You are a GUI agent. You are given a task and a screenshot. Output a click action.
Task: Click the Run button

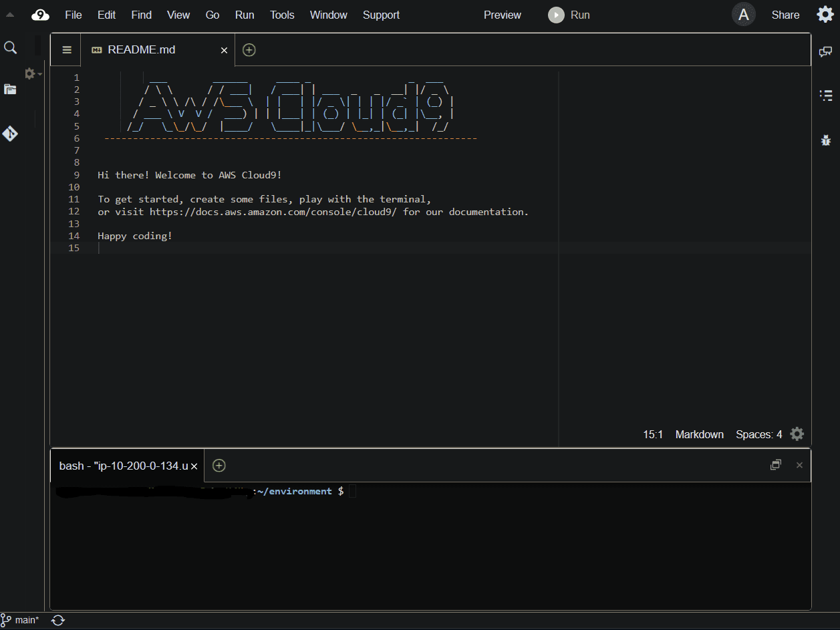pos(569,15)
